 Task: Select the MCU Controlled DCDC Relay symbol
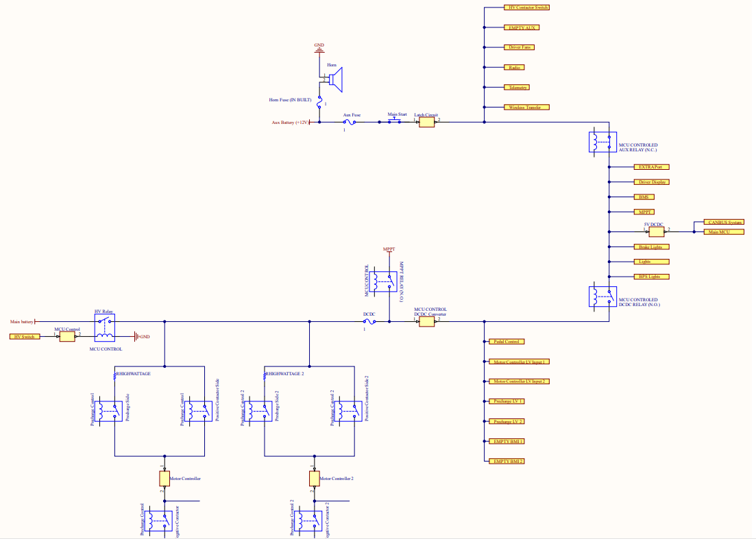coord(602,297)
